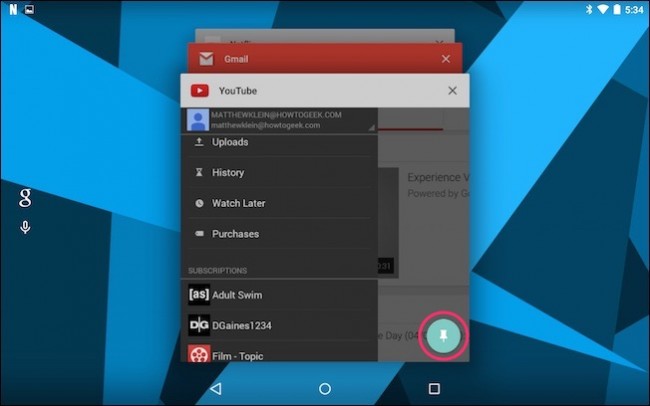
Task: Expand account switcher triangle beside email
Action: coord(371,128)
